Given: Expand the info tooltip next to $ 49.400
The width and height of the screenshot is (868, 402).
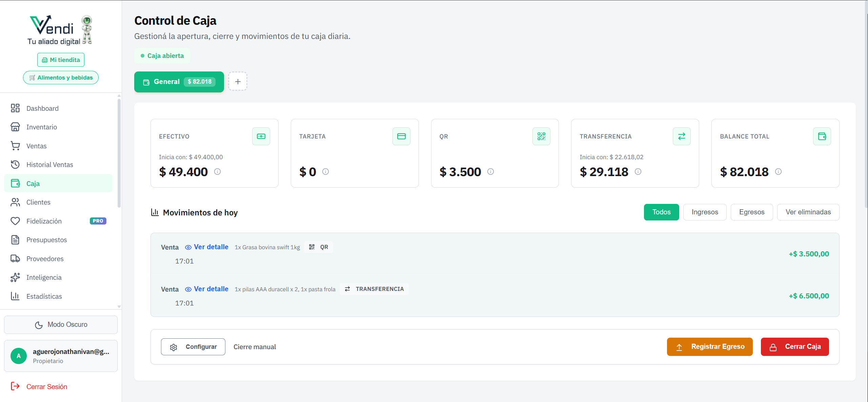Looking at the screenshot, I should (217, 172).
